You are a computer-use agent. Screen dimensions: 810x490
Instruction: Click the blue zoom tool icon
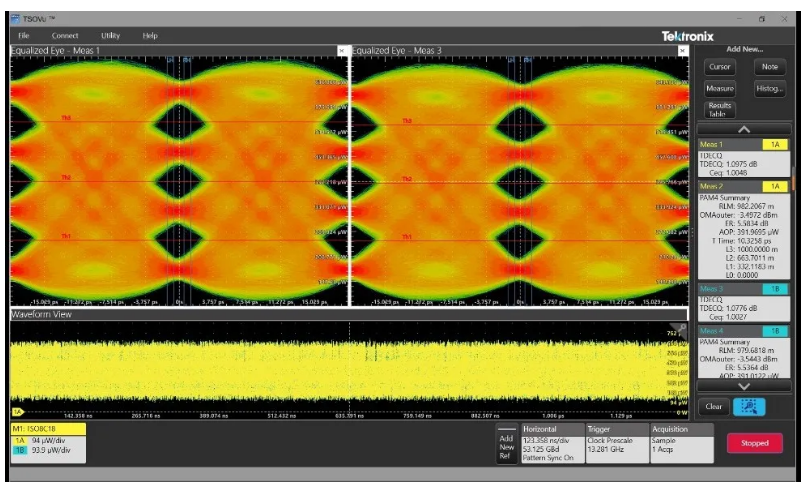744,406
